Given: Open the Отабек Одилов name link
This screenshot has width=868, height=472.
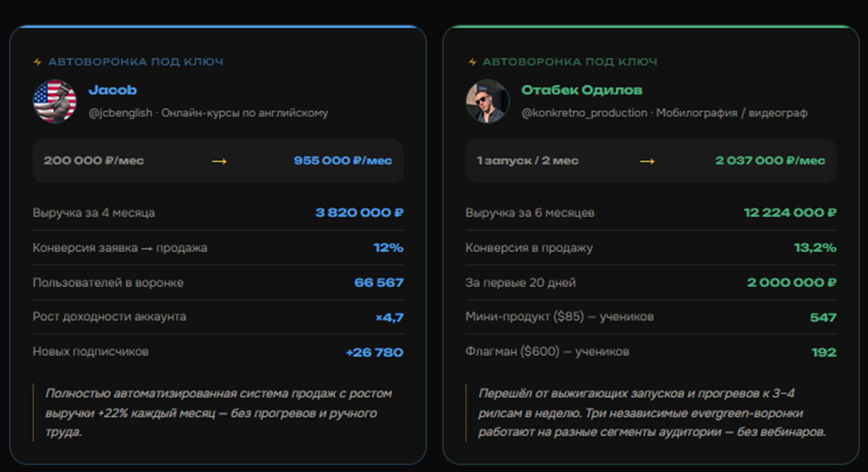Looking at the screenshot, I should pyautogui.click(x=582, y=90).
